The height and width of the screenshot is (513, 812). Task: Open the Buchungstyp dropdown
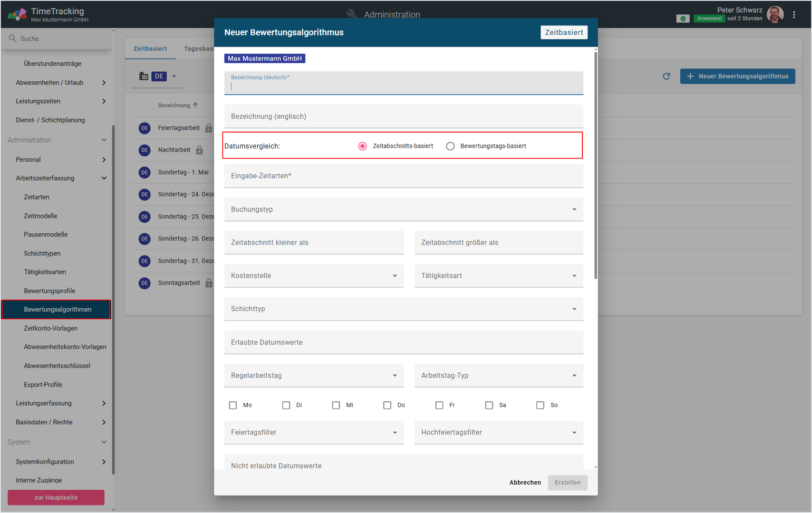click(403, 209)
